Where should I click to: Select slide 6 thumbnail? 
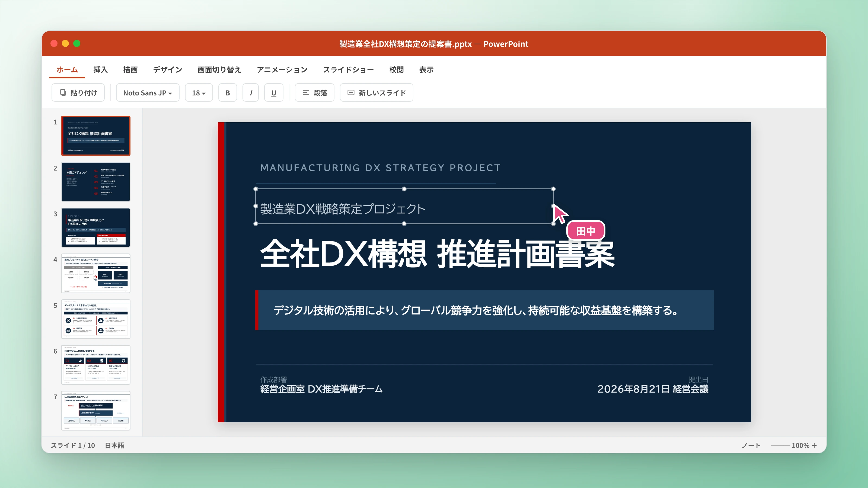coord(96,365)
